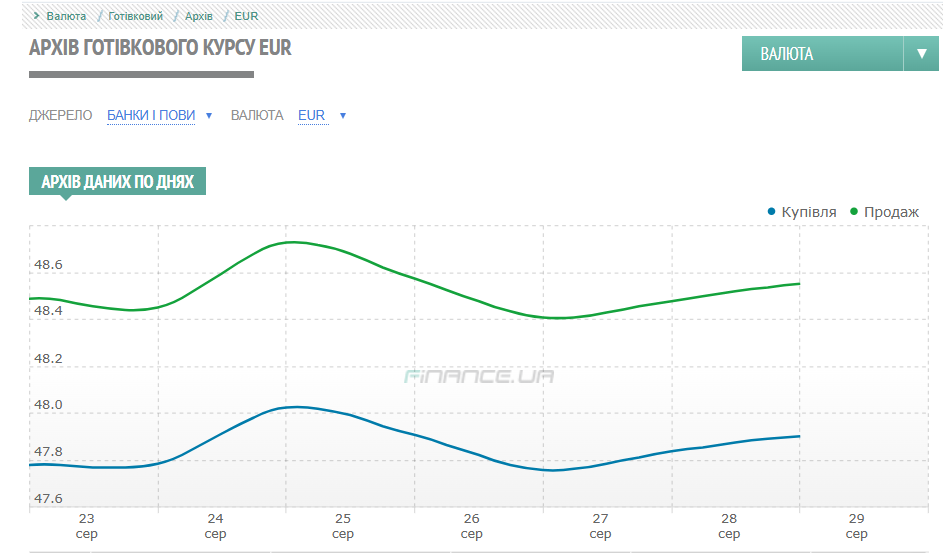Screen dimensions: 943x553
Task: Go to Валюта in the breadcrumb
Action: pos(66,16)
